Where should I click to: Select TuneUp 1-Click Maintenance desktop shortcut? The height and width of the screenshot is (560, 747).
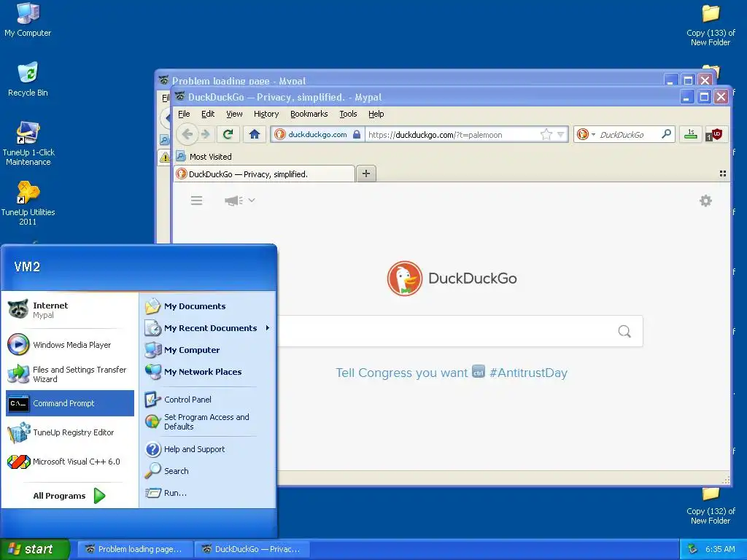click(28, 144)
